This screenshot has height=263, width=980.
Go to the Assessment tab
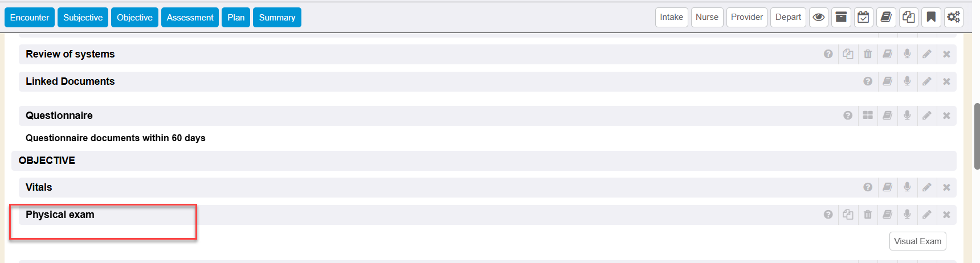click(190, 18)
